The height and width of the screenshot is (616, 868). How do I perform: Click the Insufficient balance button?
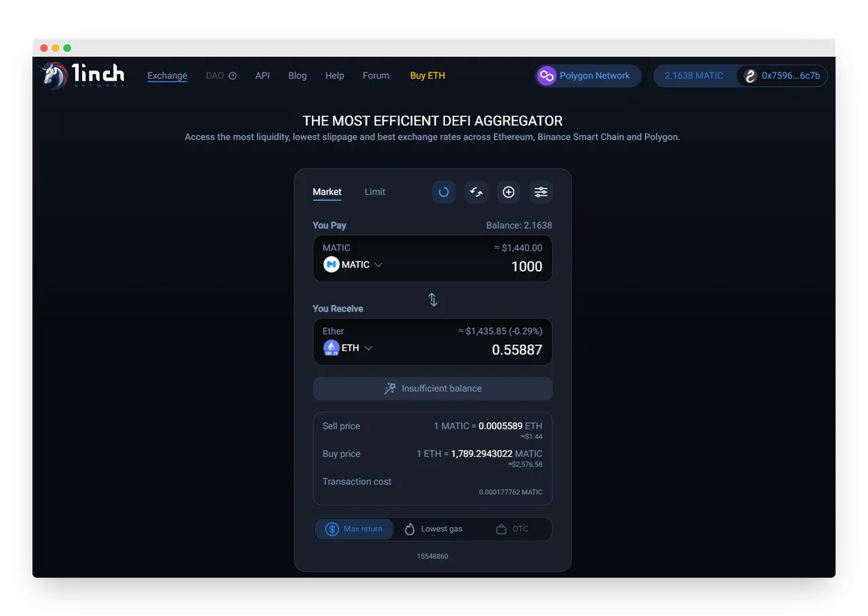[433, 388]
